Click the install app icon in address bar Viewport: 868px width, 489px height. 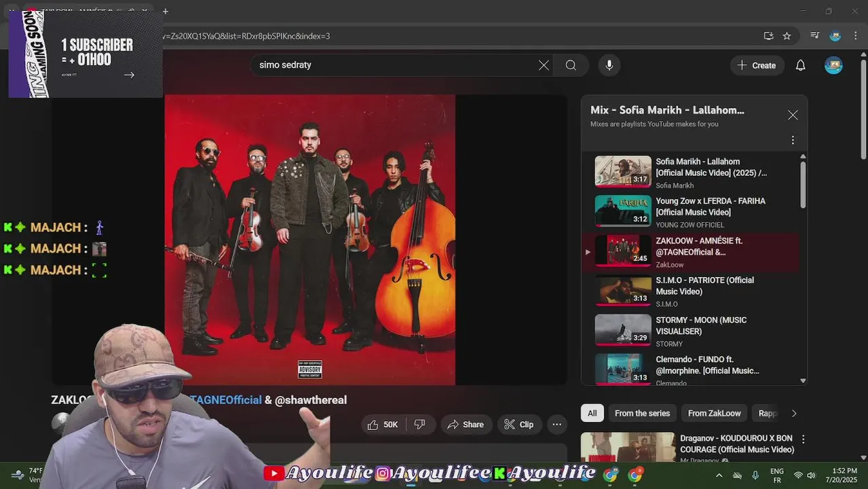[x=768, y=36]
